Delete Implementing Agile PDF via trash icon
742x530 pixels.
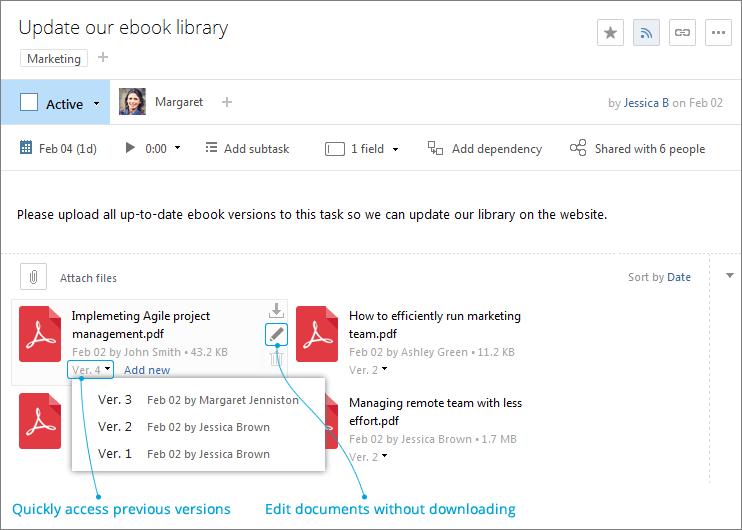click(x=276, y=359)
